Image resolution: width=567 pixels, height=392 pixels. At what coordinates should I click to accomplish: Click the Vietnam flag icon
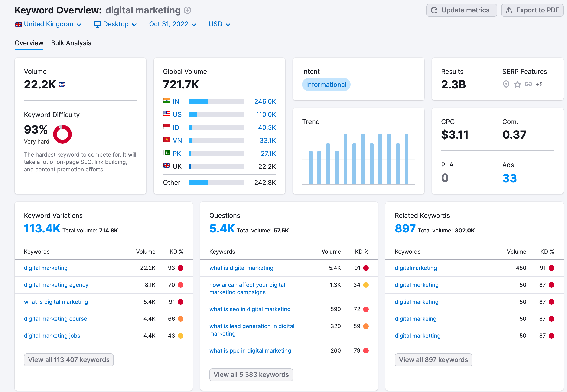[x=166, y=140]
